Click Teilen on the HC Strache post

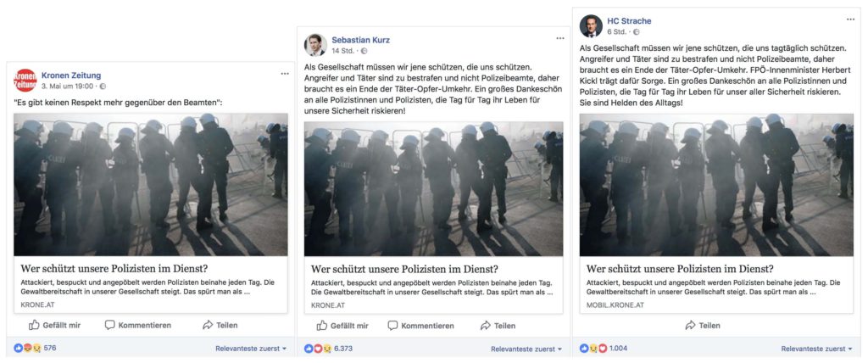point(703,326)
